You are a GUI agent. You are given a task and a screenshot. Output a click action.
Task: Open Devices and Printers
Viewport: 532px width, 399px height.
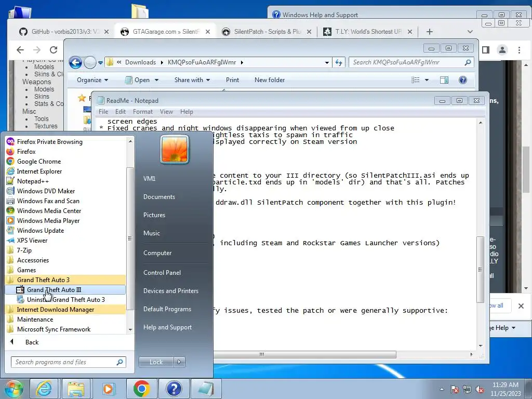coord(170,291)
